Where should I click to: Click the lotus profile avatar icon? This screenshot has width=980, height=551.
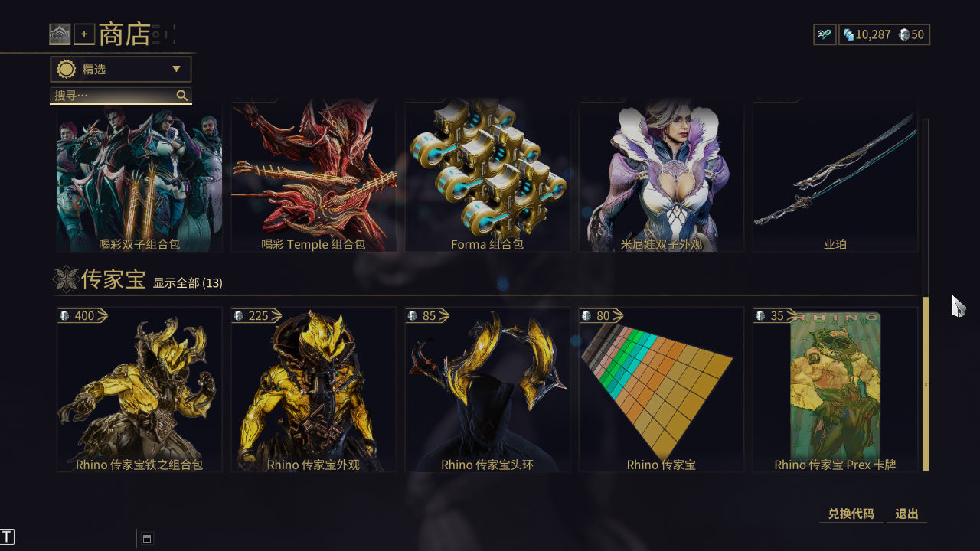pos(60,34)
